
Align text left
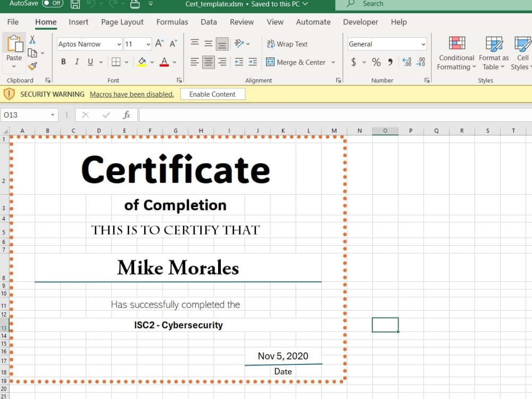point(195,62)
